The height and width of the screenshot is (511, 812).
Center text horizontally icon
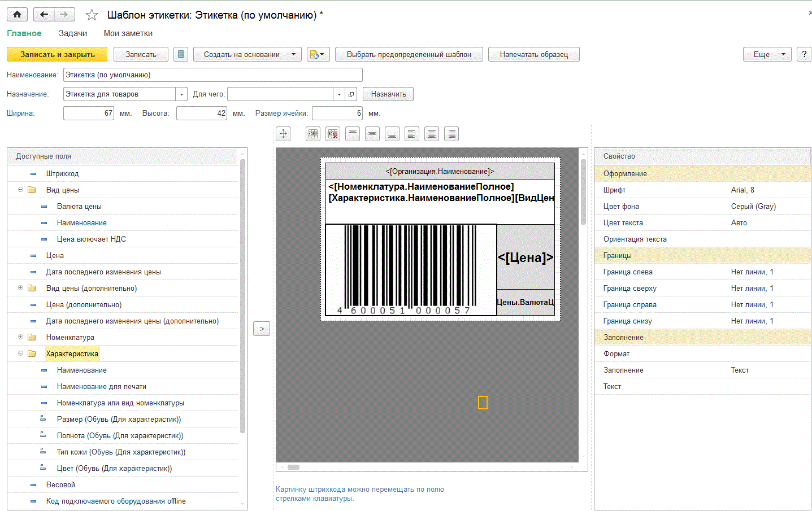click(x=432, y=134)
